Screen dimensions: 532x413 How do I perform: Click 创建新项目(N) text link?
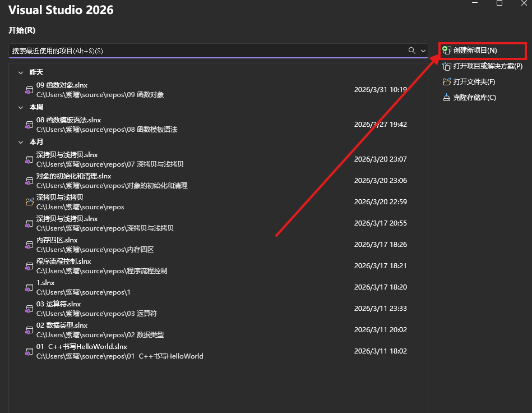point(475,51)
